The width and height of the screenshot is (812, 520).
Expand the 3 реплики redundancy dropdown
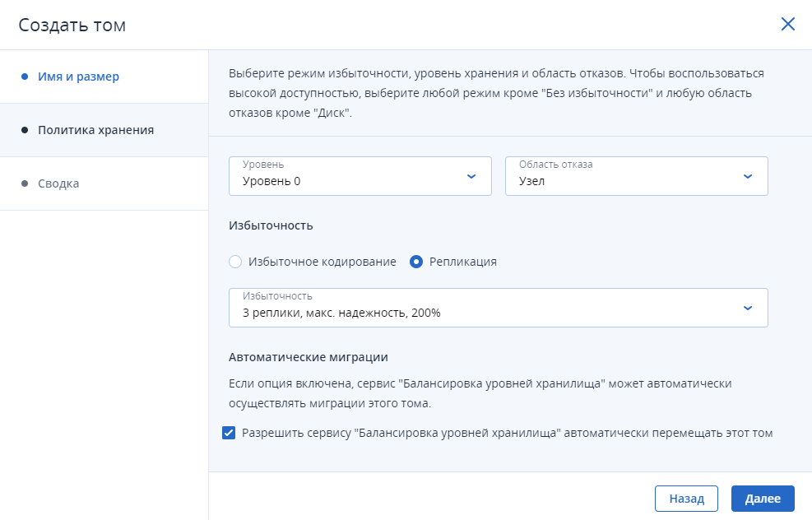point(499,308)
